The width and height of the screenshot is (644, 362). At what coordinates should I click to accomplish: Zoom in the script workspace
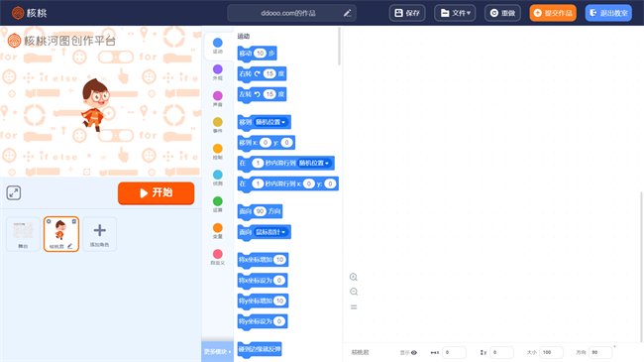[x=354, y=277]
